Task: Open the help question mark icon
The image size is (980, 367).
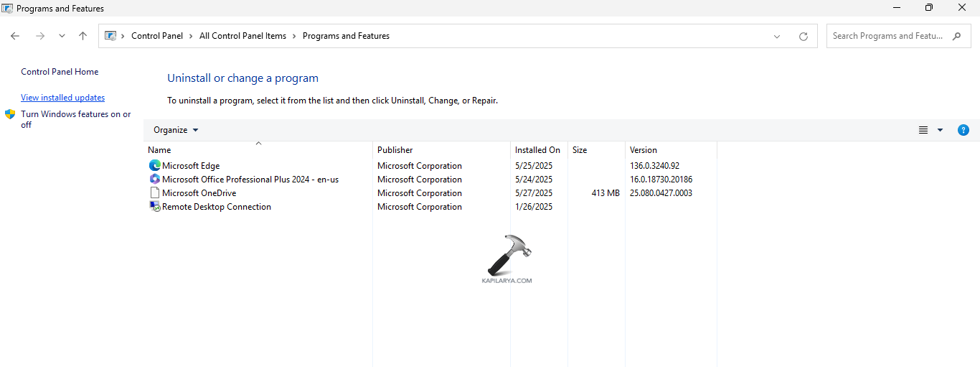Action: point(963,130)
